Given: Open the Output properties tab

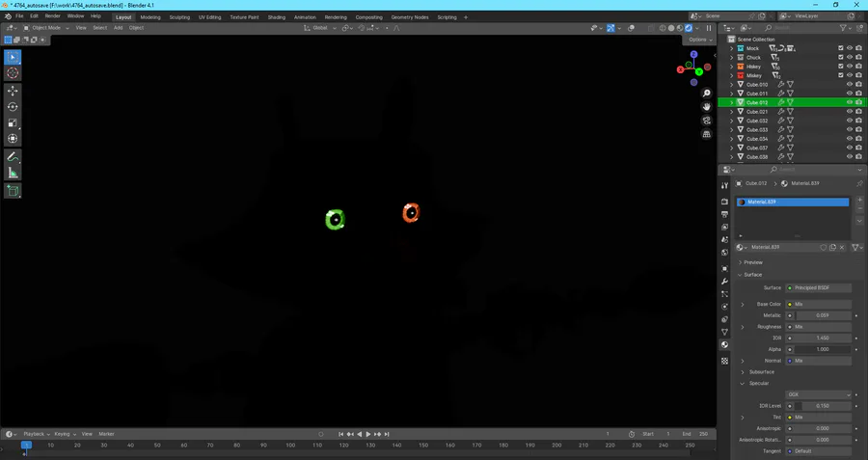Looking at the screenshot, I should (x=724, y=214).
